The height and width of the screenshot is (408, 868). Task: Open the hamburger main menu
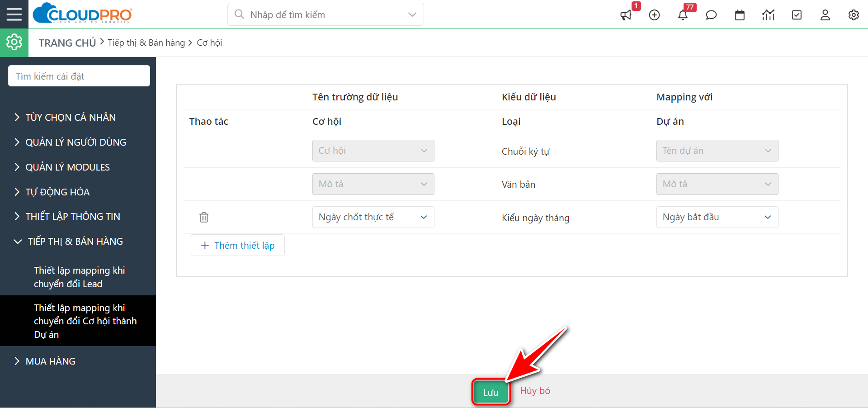(14, 14)
